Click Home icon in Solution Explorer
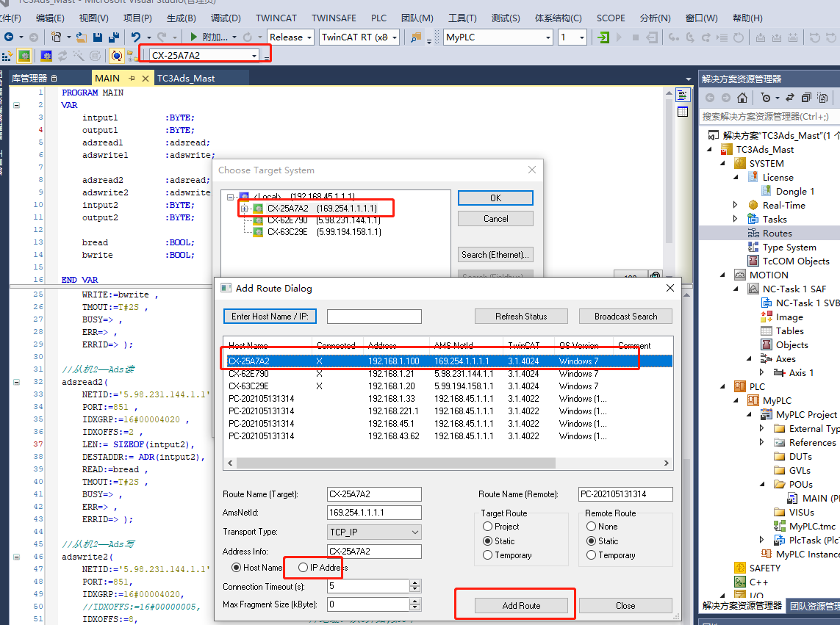 point(742,98)
